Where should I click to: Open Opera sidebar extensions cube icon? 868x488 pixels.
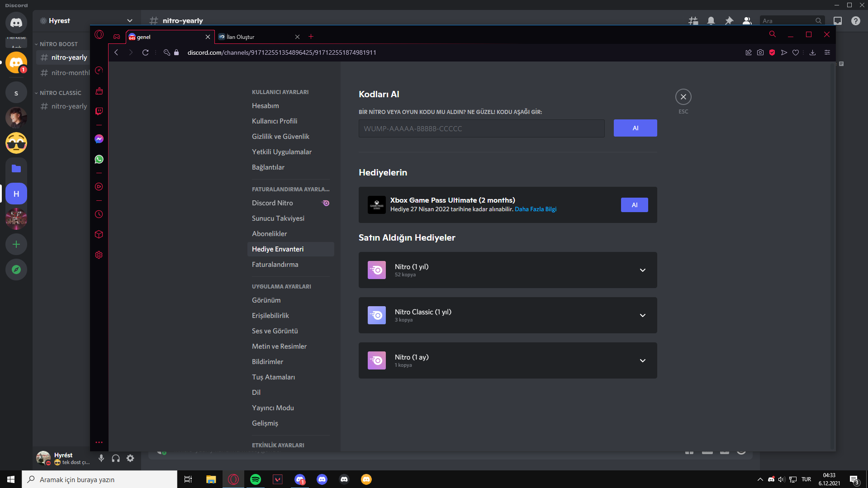99,234
